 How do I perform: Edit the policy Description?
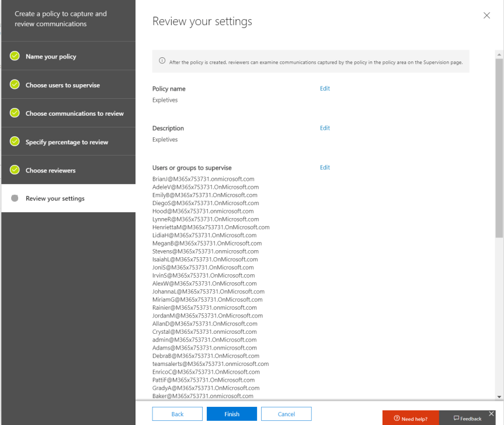tap(325, 128)
